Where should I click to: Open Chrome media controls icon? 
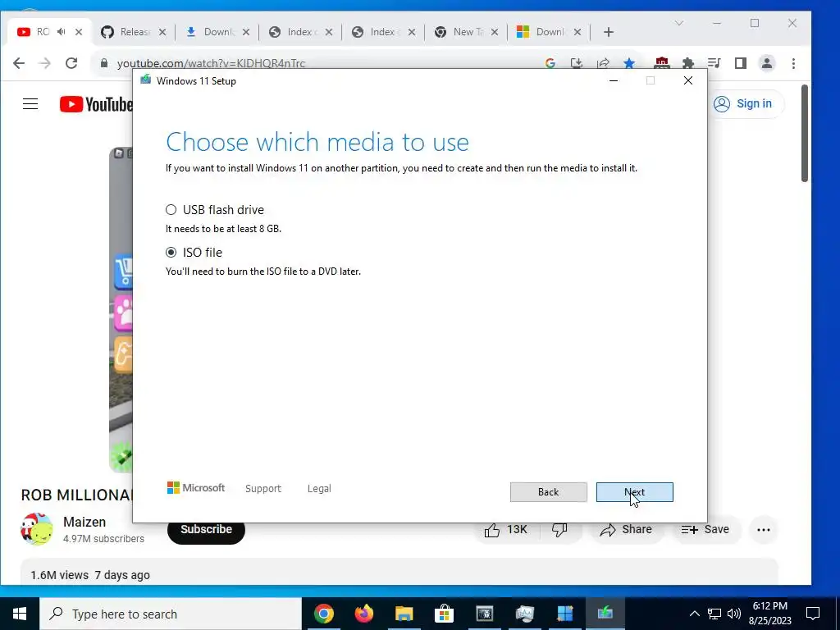click(714, 63)
